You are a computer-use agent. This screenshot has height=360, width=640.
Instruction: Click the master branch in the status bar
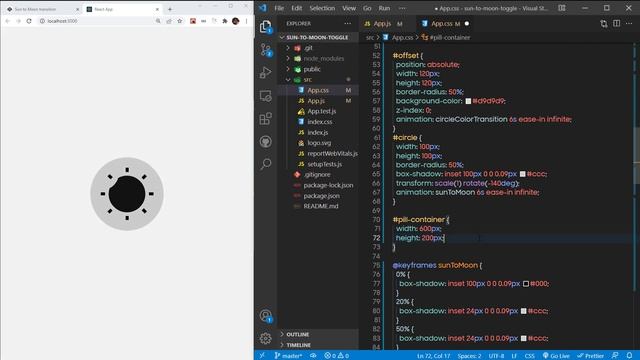click(288, 356)
